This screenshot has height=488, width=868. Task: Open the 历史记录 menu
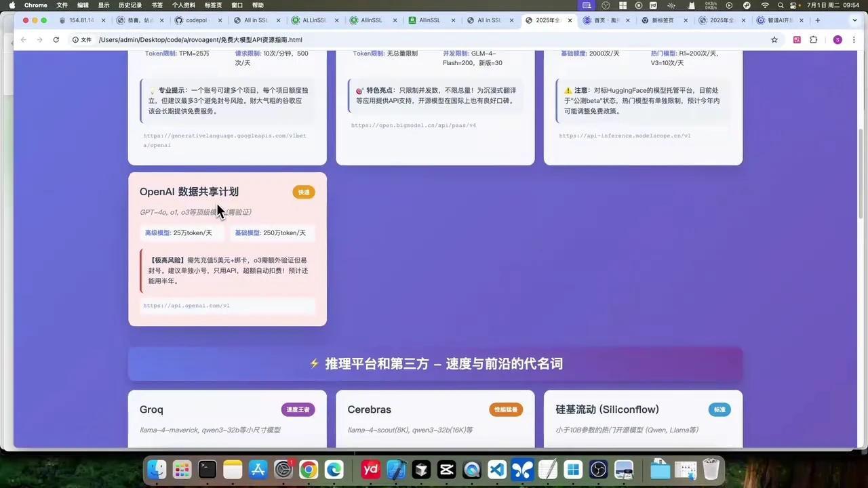(x=129, y=5)
